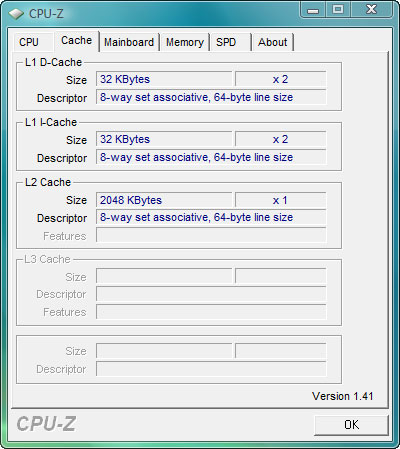The height and width of the screenshot is (449, 400).
Task: Click the L2 Cache 2048 KBytes field
Action: pyautogui.click(x=164, y=200)
